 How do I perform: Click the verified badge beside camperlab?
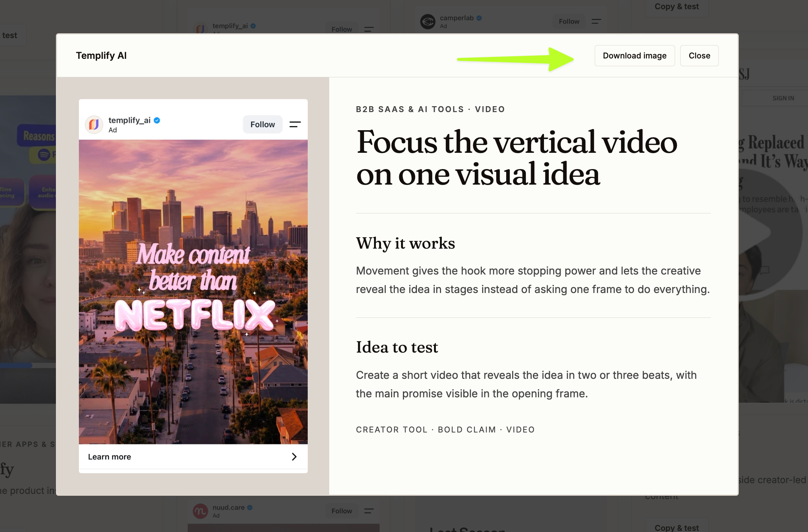pos(479,18)
